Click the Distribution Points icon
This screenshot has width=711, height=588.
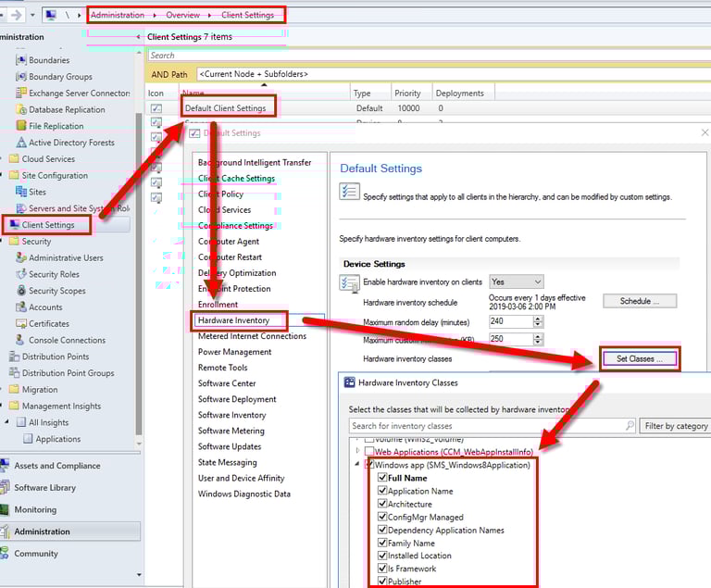click(14, 357)
